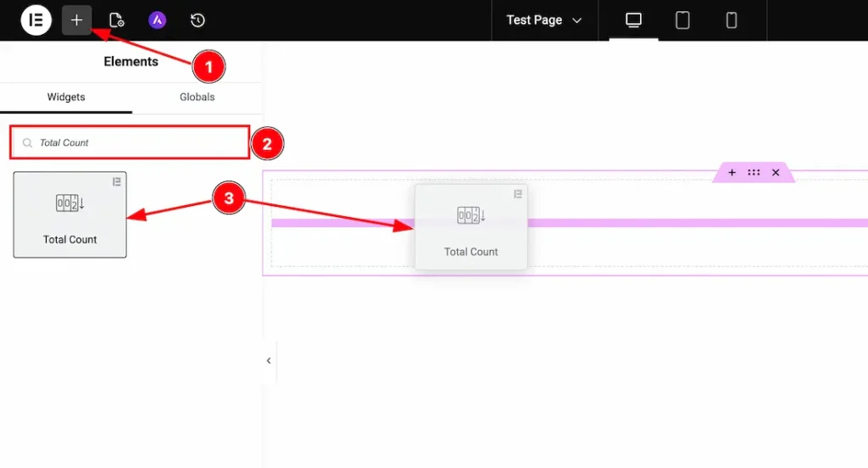Click the Add Element plus button
Screen dimensions: 868x468
click(x=76, y=20)
